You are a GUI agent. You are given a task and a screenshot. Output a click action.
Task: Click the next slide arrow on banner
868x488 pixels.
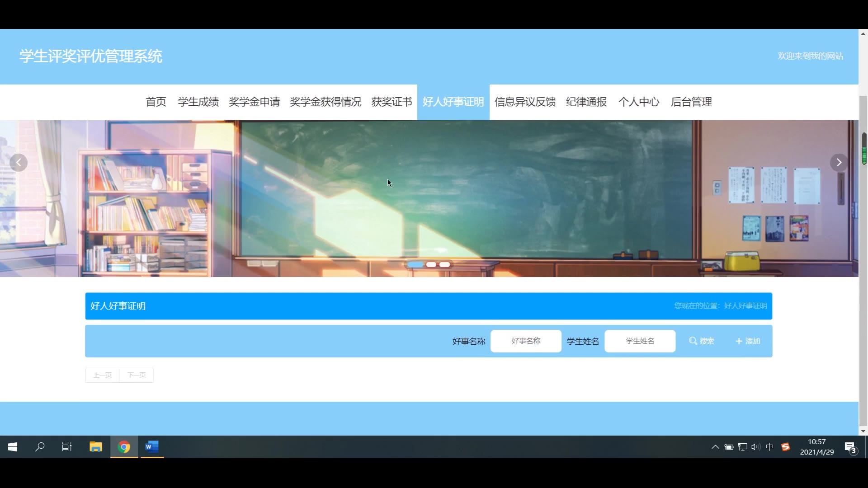[x=839, y=163]
